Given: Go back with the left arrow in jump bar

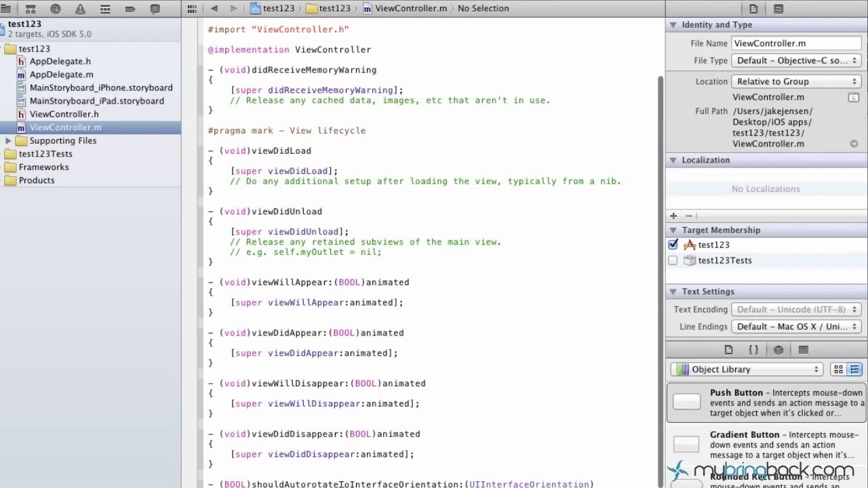Looking at the screenshot, I should (214, 9).
